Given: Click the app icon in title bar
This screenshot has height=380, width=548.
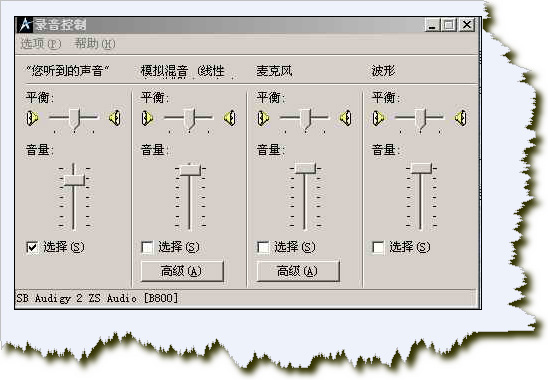Looking at the screenshot, I should [x=25, y=24].
